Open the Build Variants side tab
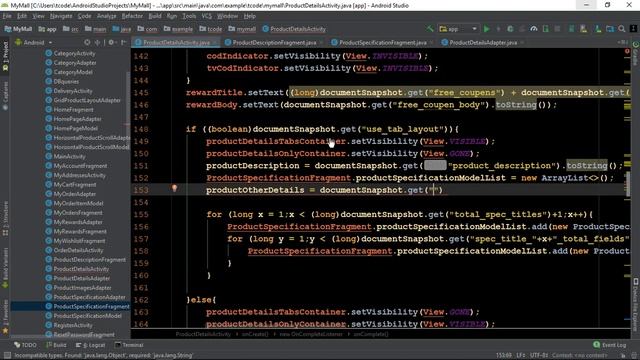 click(5, 267)
